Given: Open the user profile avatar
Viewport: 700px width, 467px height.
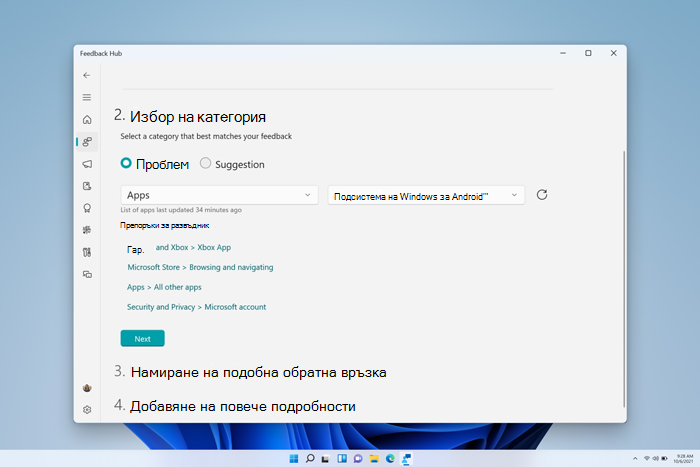Looking at the screenshot, I should (x=87, y=388).
